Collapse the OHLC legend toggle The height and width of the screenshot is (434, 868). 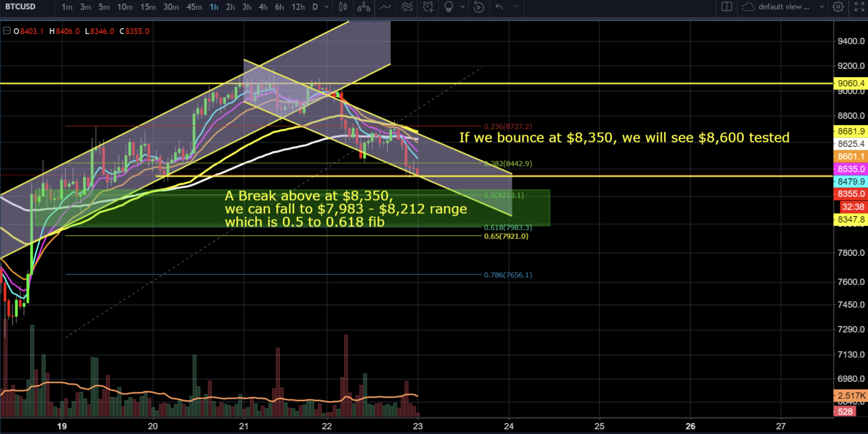[x=6, y=31]
